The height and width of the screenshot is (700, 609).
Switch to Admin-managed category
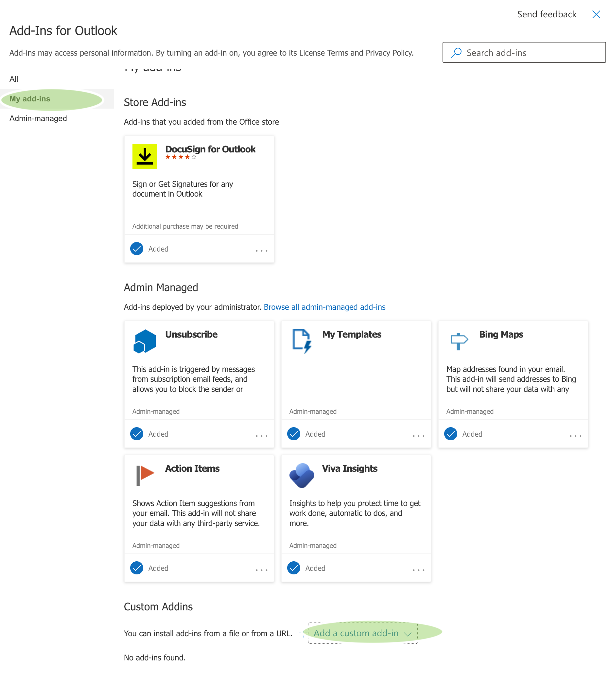point(38,118)
